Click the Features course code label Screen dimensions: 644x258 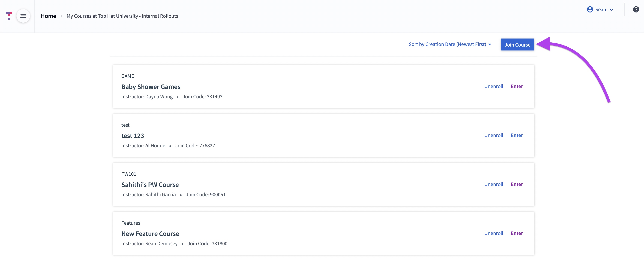[x=131, y=223]
